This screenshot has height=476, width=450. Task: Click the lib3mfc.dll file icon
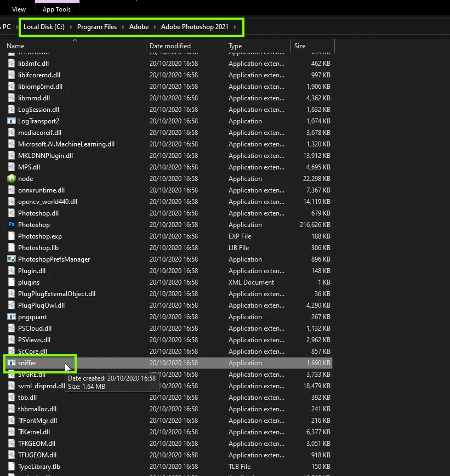coord(11,63)
